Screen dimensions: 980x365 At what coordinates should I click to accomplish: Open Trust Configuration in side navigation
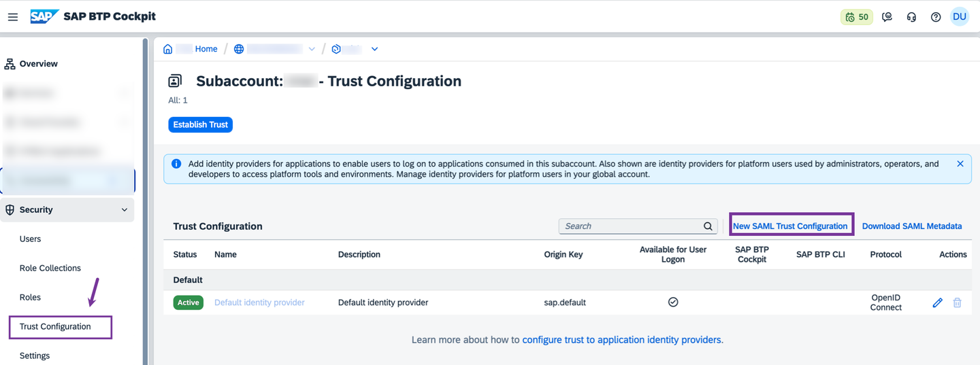point(55,327)
